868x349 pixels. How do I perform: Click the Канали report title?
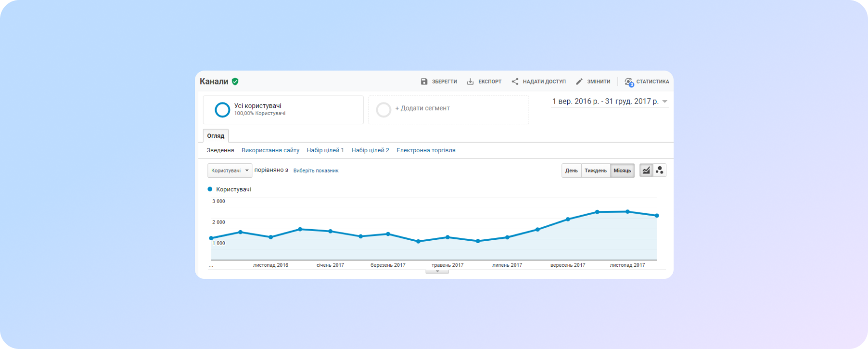point(214,81)
